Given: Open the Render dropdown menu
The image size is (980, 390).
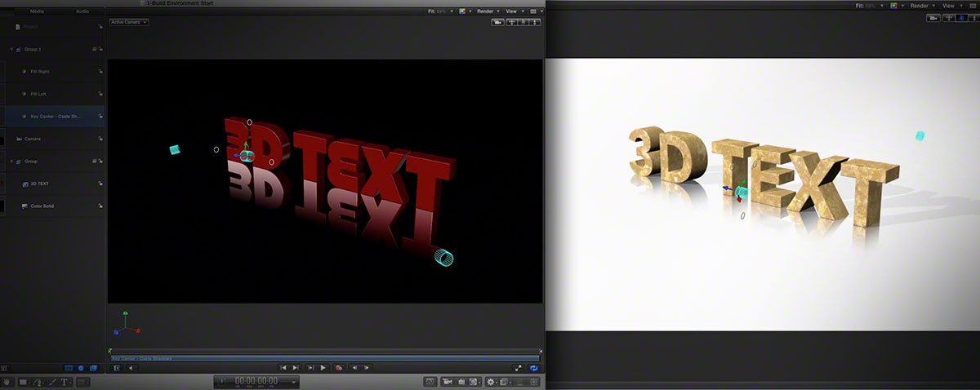Looking at the screenshot, I should (x=488, y=11).
